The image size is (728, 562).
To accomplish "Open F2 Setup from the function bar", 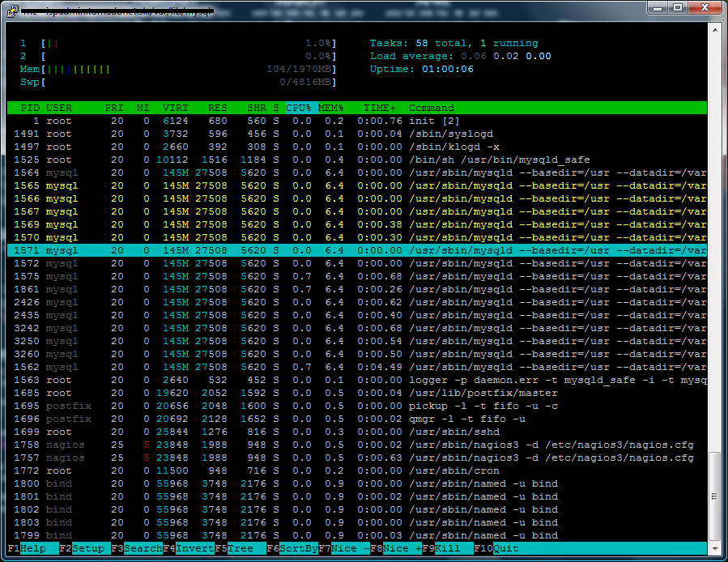I will point(85,548).
